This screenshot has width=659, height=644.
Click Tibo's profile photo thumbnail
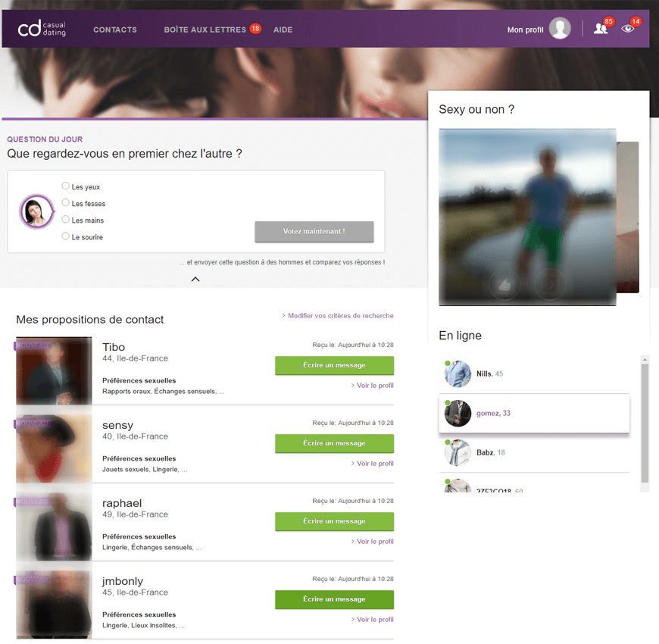53,370
